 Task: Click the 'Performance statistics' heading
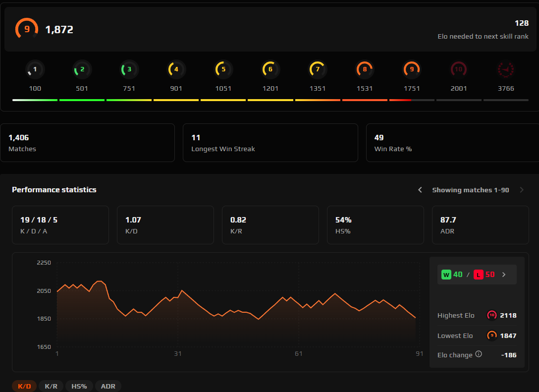tap(54, 189)
